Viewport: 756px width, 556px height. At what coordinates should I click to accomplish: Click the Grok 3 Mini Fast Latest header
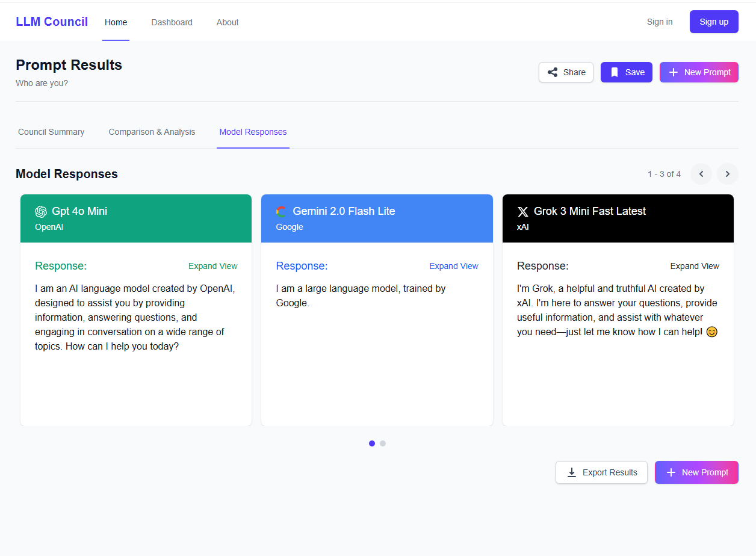(x=618, y=218)
